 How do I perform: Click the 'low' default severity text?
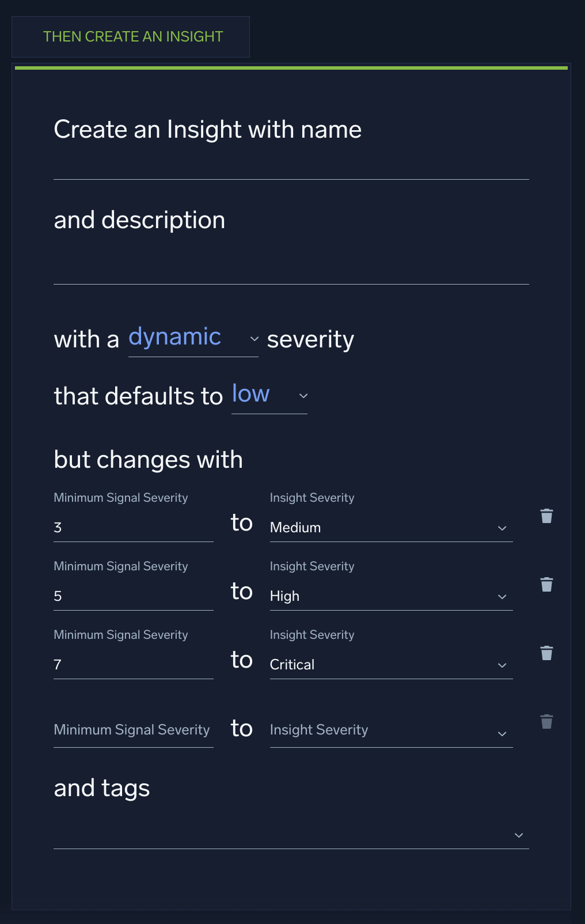click(250, 393)
